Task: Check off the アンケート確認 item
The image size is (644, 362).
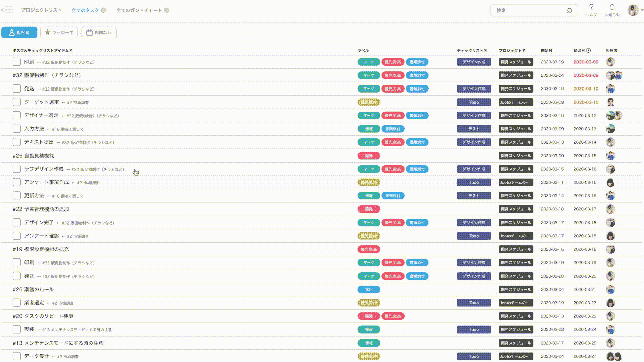Action: click(17, 236)
